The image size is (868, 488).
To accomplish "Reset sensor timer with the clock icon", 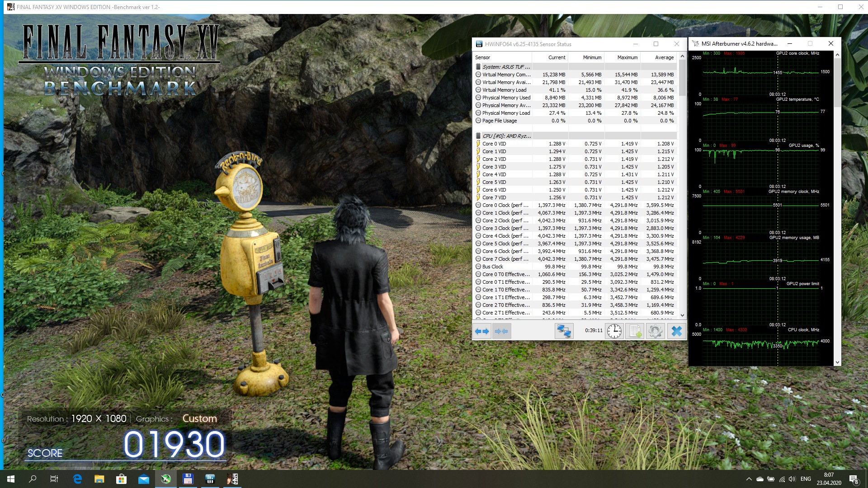I will (x=614, y=331).
